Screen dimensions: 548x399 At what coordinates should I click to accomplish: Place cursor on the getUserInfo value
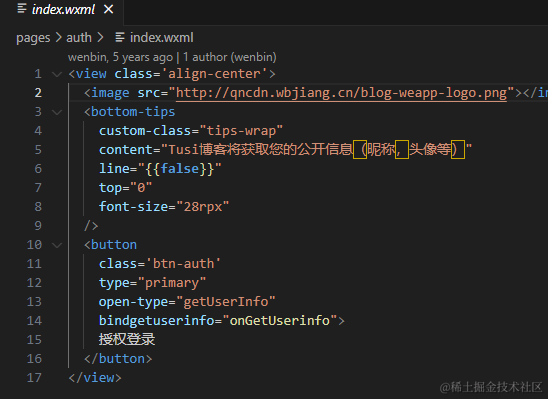coord(226,302)
